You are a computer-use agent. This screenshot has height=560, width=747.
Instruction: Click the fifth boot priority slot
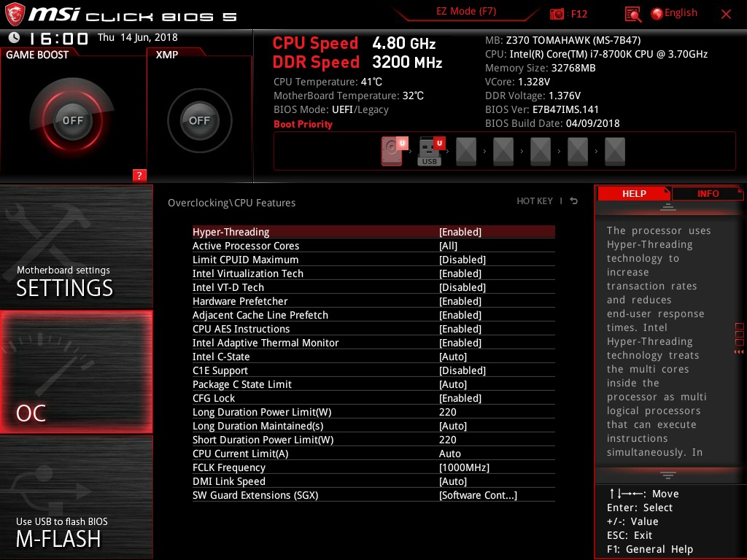[x=541, y=151]
